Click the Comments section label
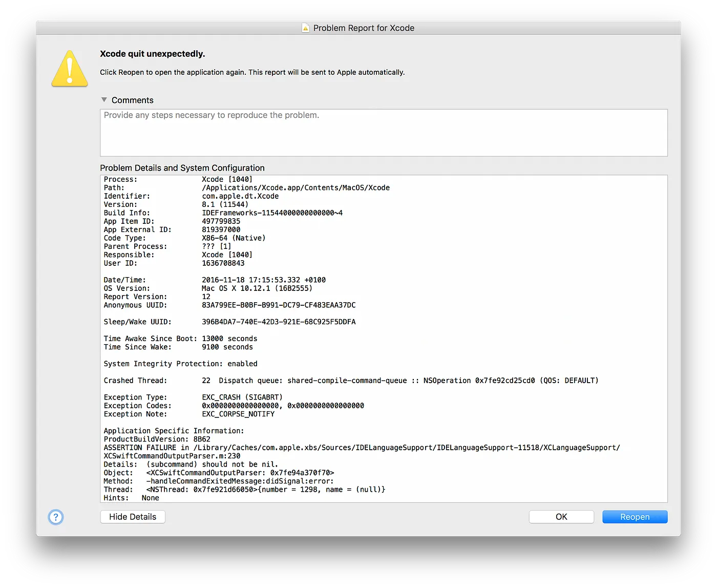 point(132,100)
